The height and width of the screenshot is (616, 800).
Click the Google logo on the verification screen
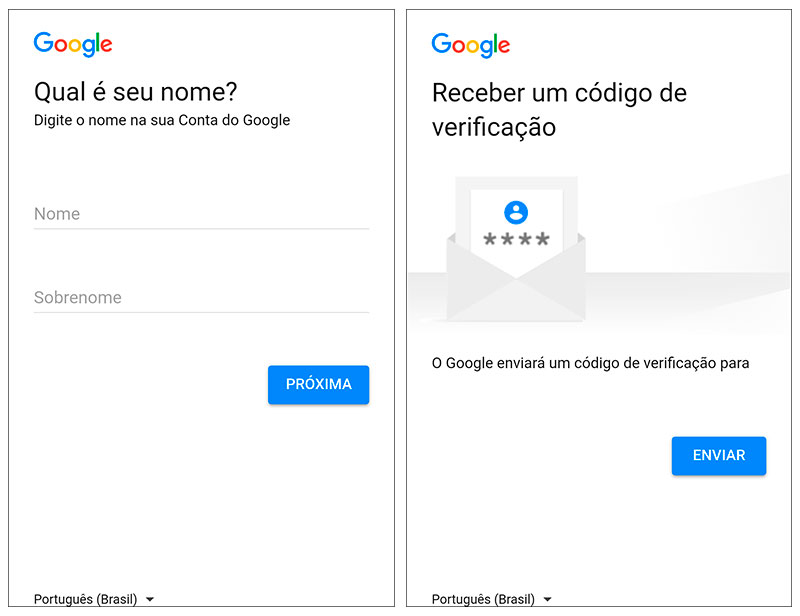click(471, 44)
